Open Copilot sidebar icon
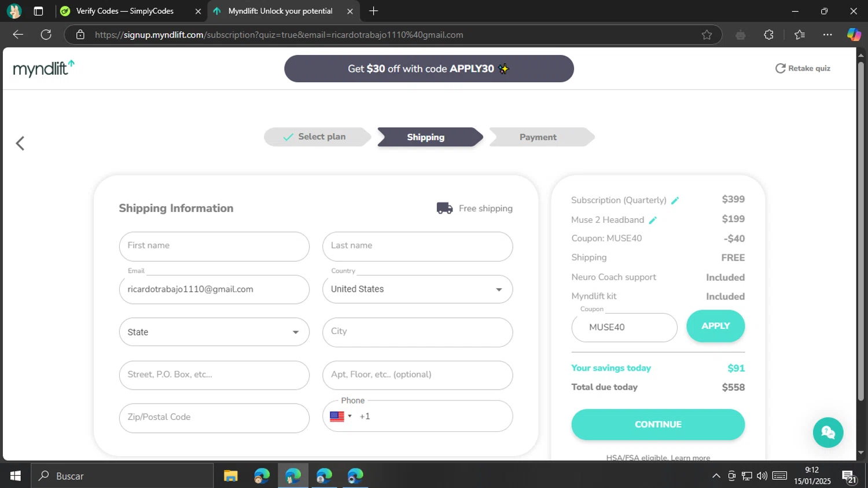 pos(854,35)
